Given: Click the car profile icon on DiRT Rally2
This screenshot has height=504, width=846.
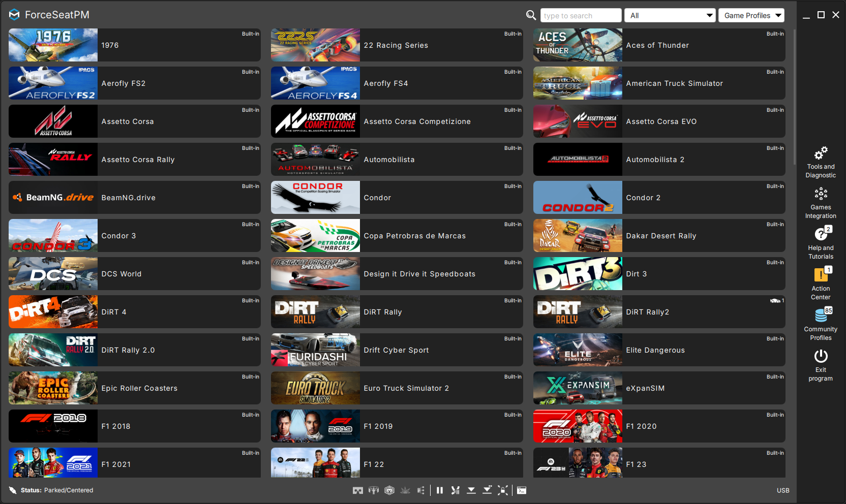Looking at the screenshot, I should coord(775,301).
